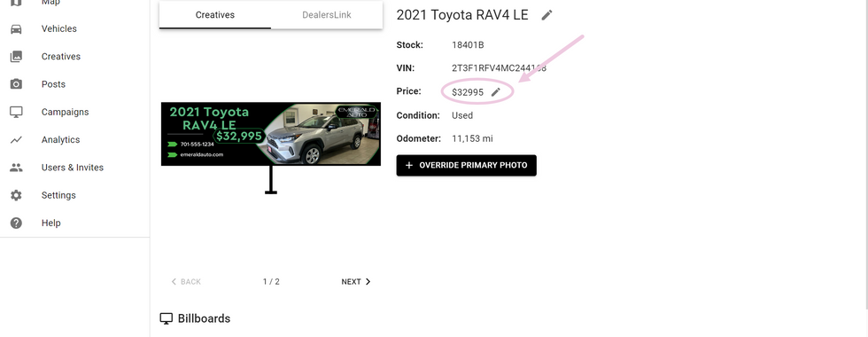Go to the next creative with NEXT
The image size is (868, 337).
coord(356,282)
